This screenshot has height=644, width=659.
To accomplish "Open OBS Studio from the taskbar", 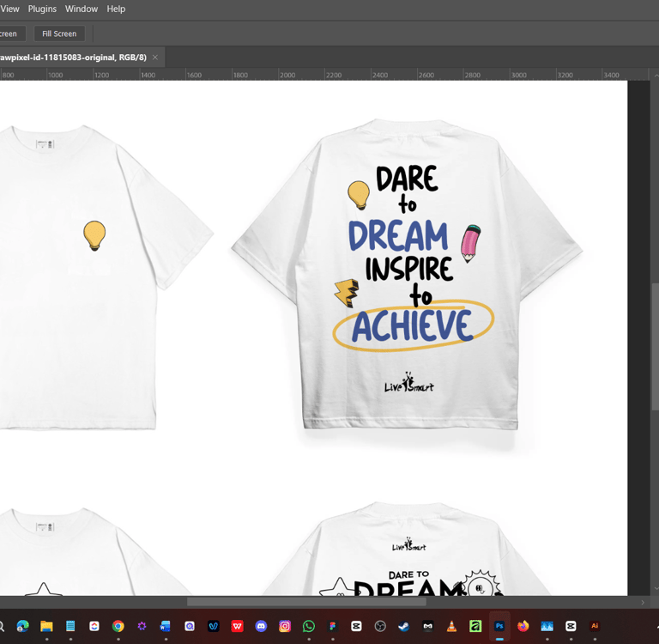I will point(380,626).
